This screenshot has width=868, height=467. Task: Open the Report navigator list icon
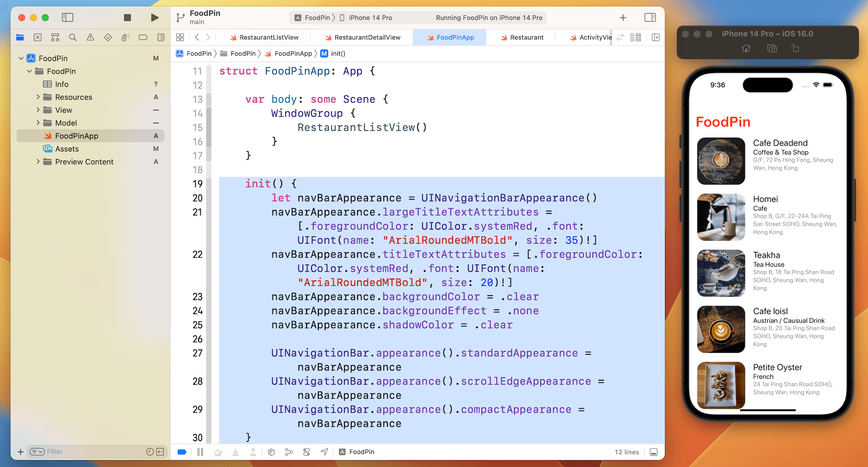point(160,38)
